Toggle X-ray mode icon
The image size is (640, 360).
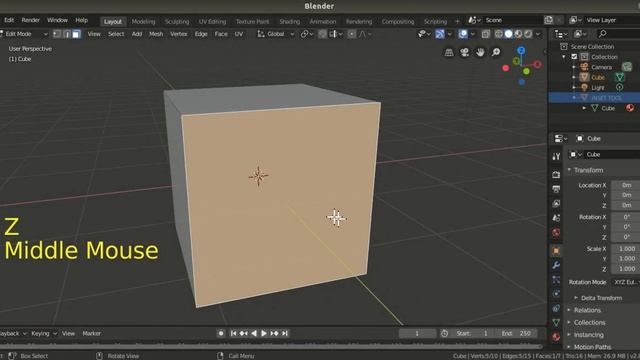[485, 34]
